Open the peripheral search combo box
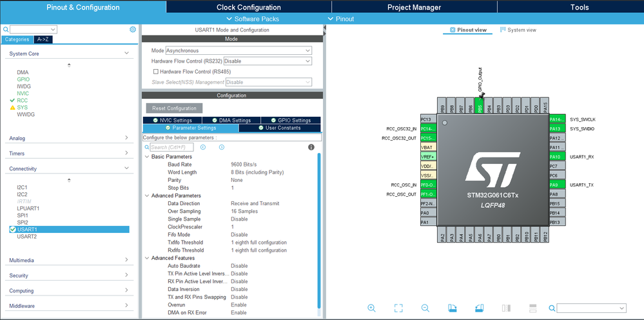 click(34, 30)
